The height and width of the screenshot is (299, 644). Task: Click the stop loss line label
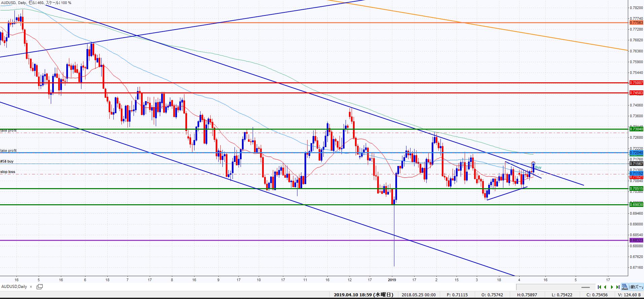[8, 172]
